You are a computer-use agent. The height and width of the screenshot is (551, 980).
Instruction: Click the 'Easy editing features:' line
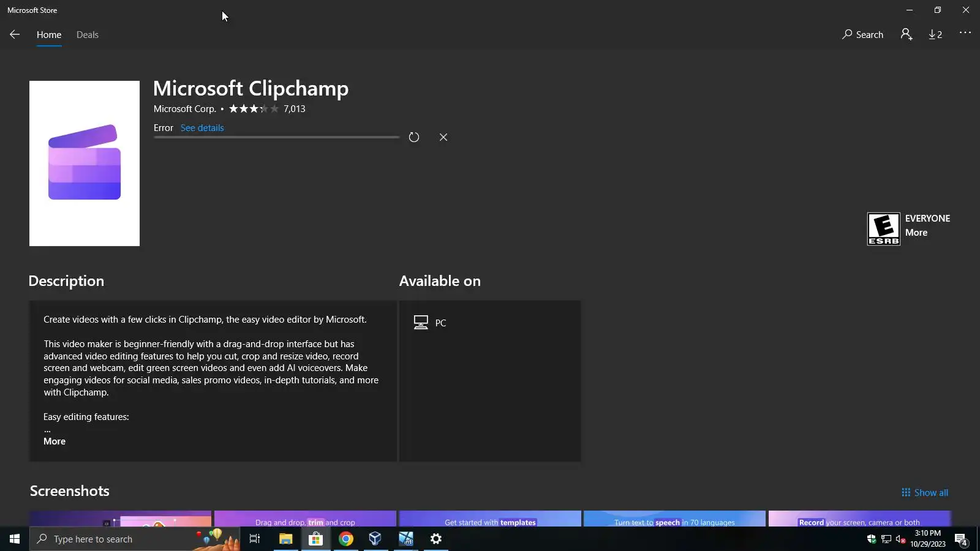[86, 417]
